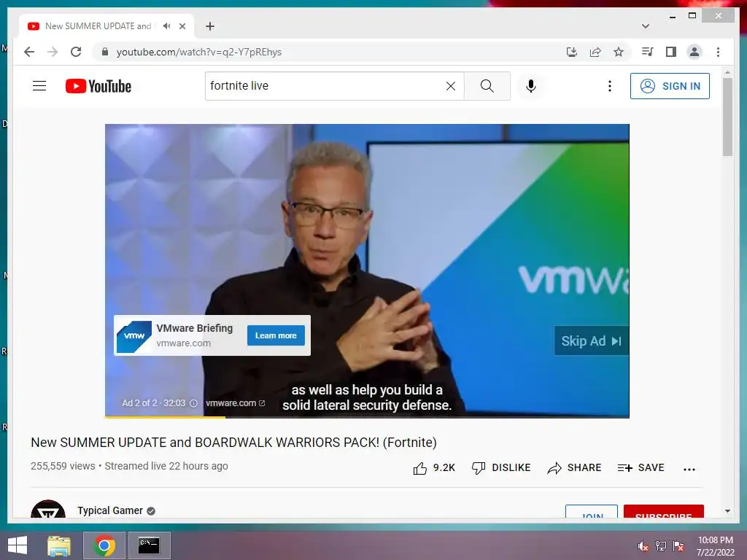Open VMware Briefing ad title
Image resolution: width=747 pixels, height=560 pixels.
coord(194,328)
